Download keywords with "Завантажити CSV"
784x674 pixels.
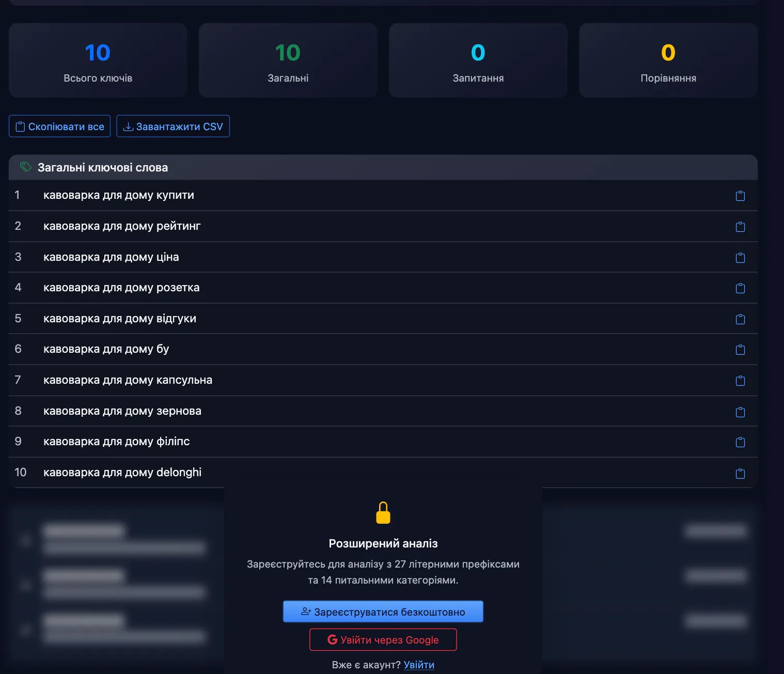pyautogui.click(x=173, y=126)
